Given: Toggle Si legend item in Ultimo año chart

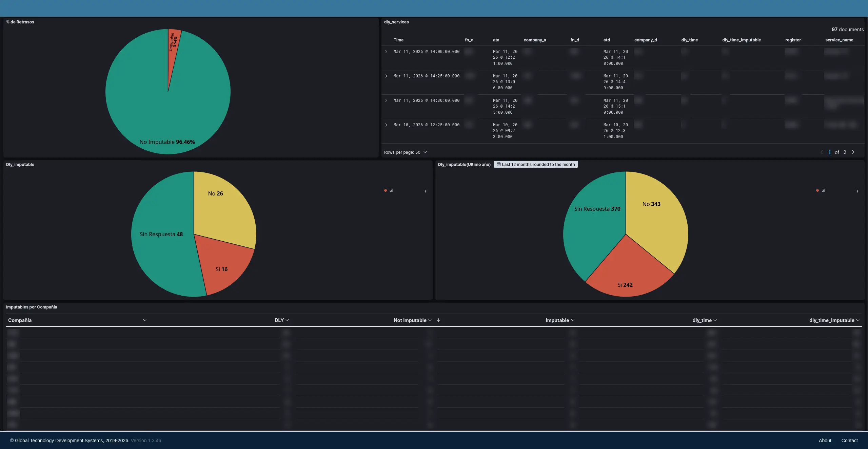Looking at the screenshot, I should click(x=823, y=190).
